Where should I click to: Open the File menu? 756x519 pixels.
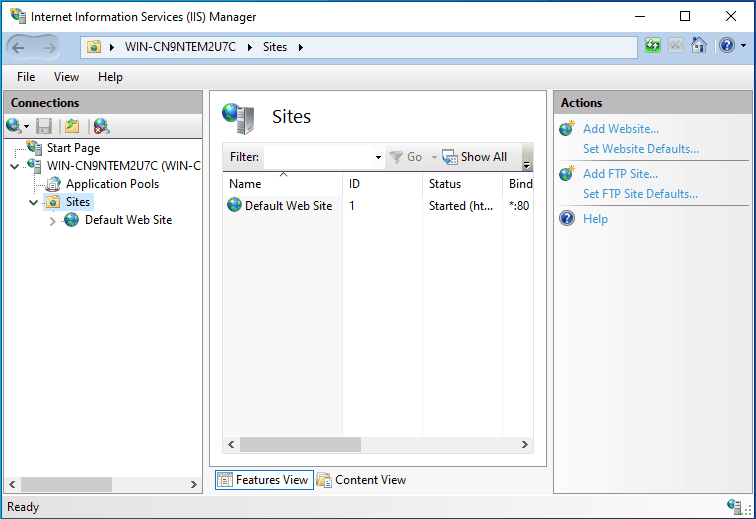(x=26, y=77)
